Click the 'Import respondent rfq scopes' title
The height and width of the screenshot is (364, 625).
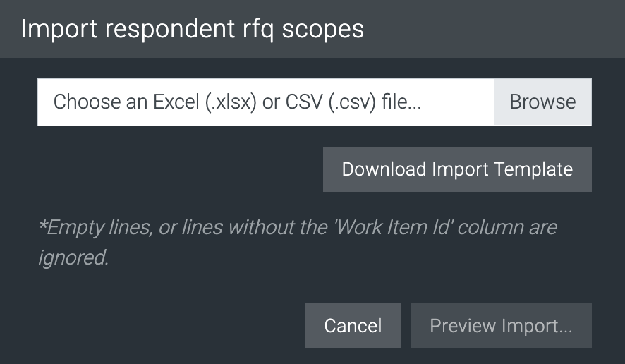(192, 29)
